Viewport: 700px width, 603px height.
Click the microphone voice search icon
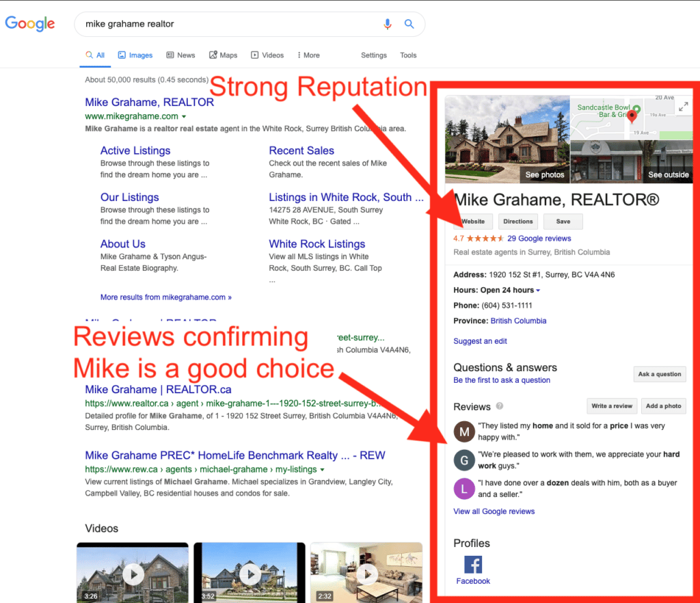388,24
